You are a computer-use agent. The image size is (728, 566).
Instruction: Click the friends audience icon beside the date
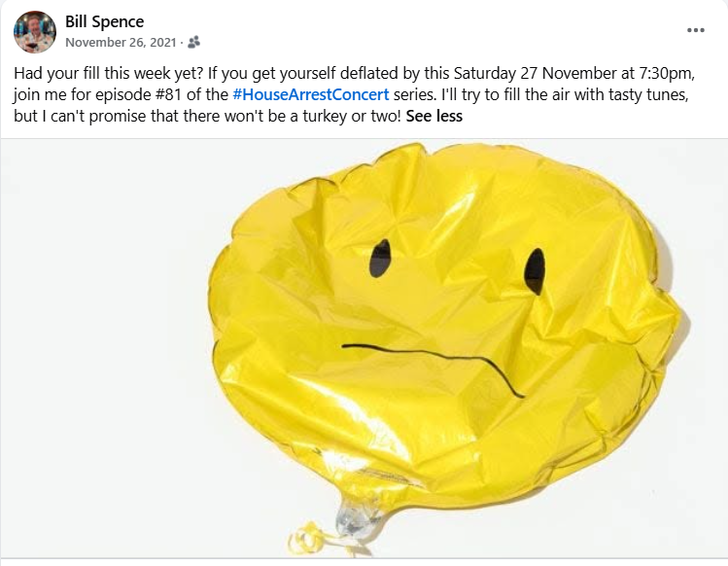194,42
